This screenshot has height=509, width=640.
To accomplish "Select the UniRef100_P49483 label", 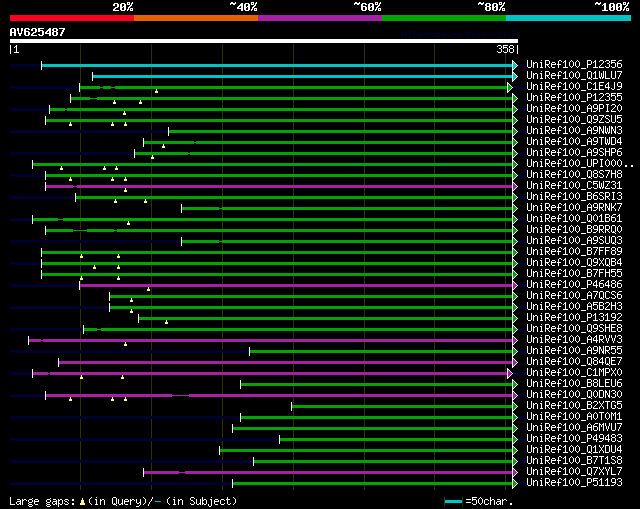I will [x=574, y=439].
